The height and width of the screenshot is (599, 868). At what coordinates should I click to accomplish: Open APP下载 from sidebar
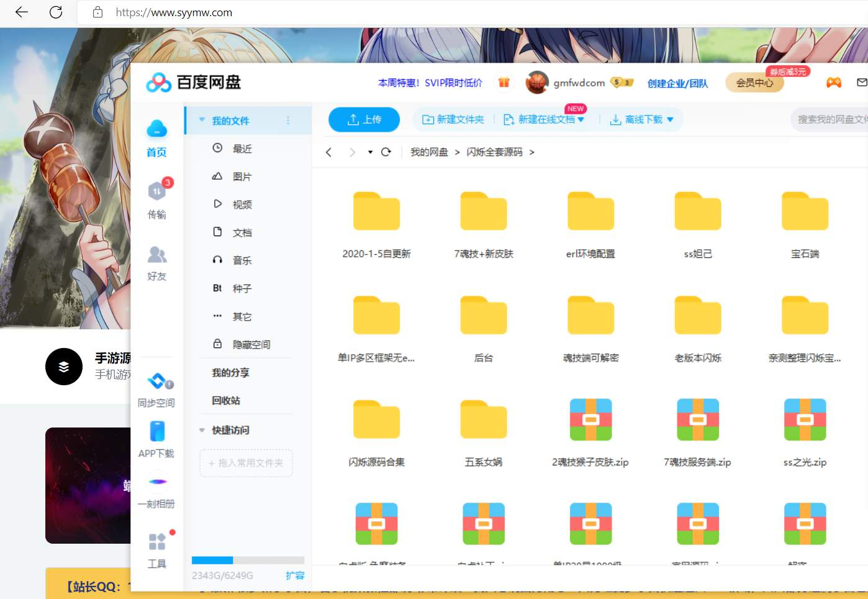[x=156, y=440]
